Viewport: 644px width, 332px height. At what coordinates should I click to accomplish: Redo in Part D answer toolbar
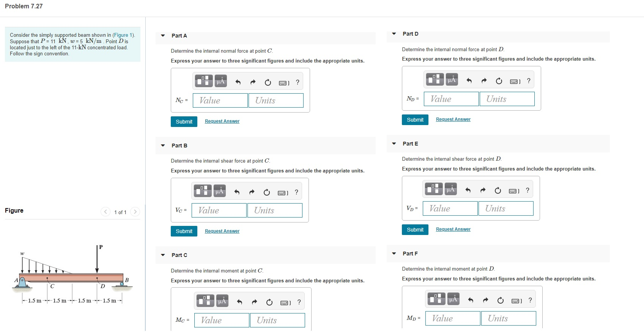click(x=484, y=81)
